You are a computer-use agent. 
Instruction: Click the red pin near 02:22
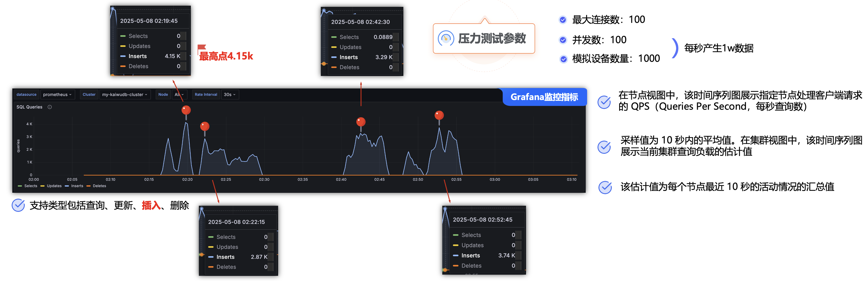[205, 127]
